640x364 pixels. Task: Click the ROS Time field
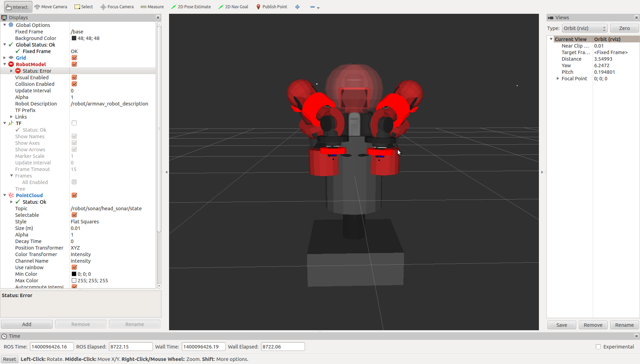pyautogui.click(x=52, y=347)
